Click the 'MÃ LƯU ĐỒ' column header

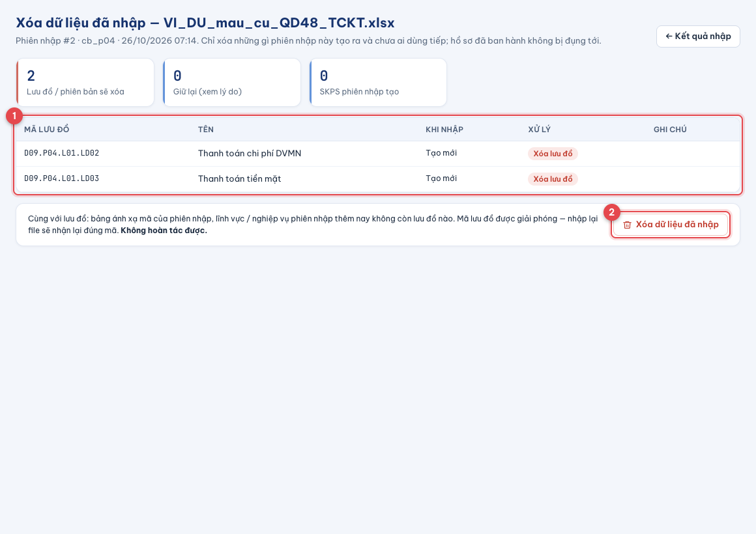(47, 129)
